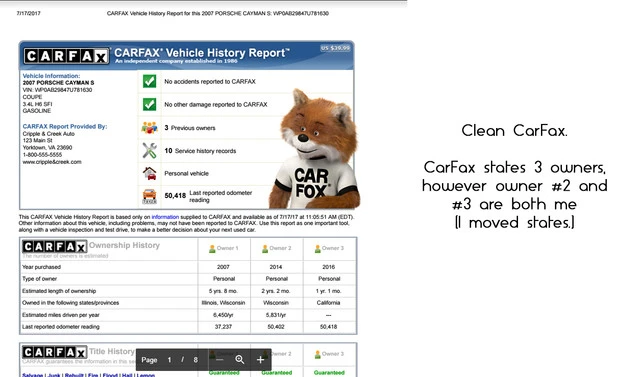Click the dealer phone number 1-800-555-5555
Viewport: 640px width, 377px height.
click(x=42, y=155)
